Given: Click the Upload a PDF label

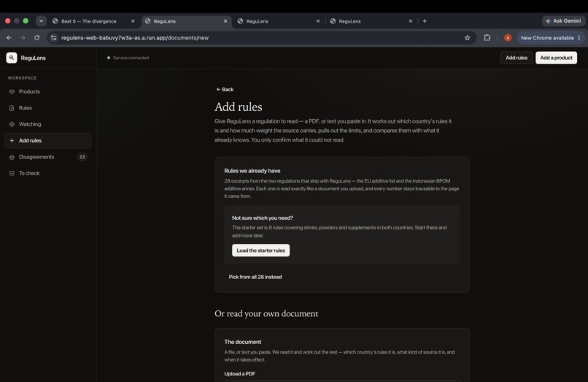Looking at the screenshot, I should pos(239,374).
